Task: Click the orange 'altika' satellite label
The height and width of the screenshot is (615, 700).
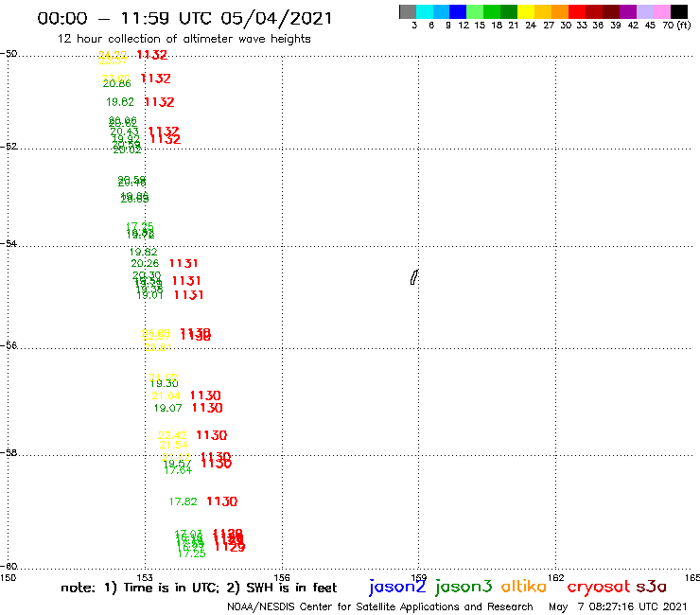Action: [524, 586]
